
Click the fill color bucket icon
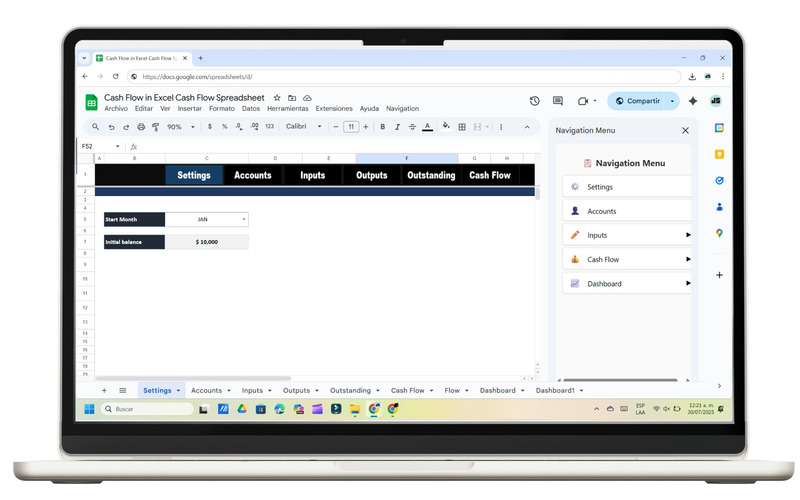pos(446,126)
